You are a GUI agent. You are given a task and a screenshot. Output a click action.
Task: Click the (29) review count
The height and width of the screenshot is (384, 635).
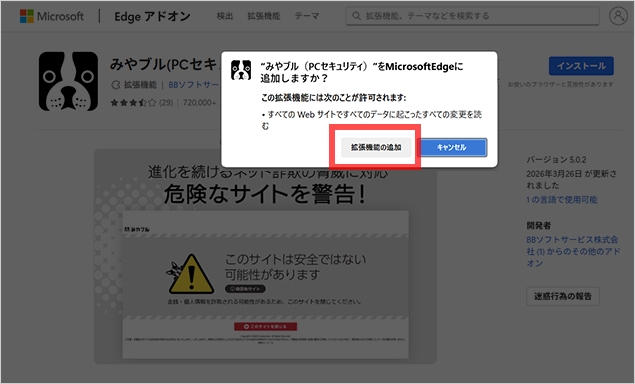click(166, 103)
